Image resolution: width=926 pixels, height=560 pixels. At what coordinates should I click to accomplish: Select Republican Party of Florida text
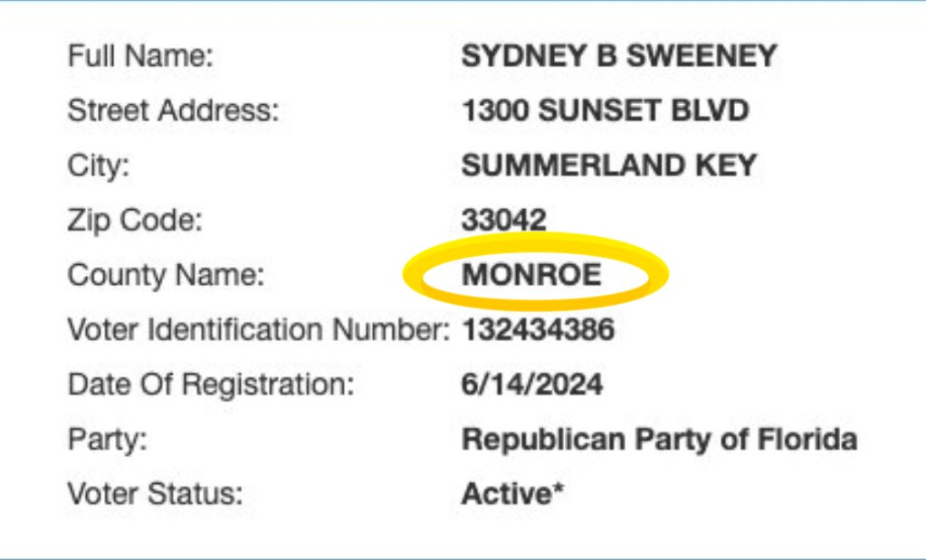coord(659,440)
